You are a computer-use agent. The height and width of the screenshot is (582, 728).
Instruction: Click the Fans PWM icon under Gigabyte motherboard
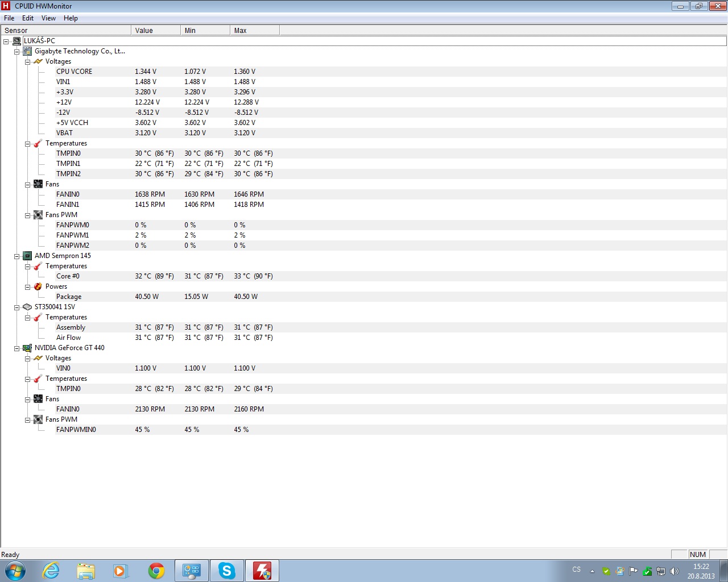click(38, 215)
